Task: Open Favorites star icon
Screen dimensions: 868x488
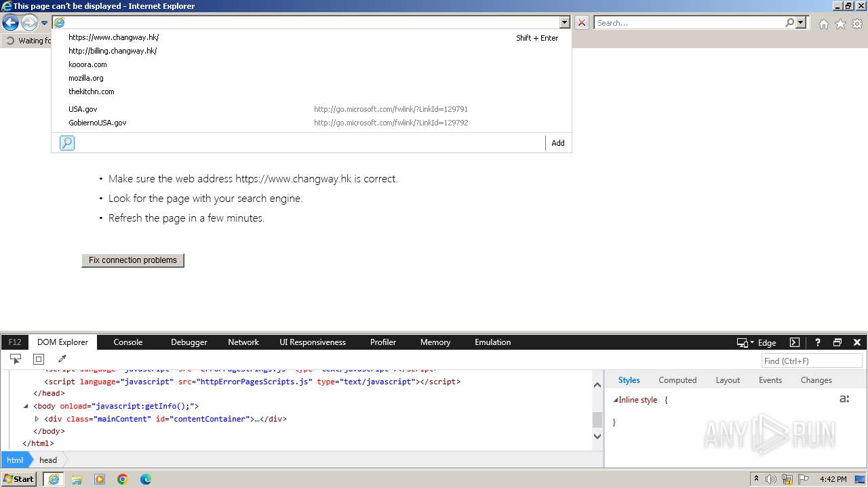Action: point(840,24)
